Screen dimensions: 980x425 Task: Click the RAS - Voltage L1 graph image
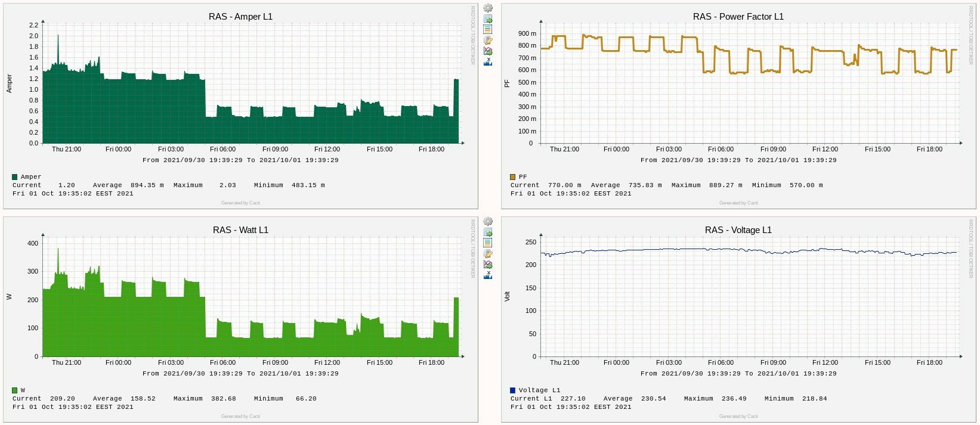738,319
